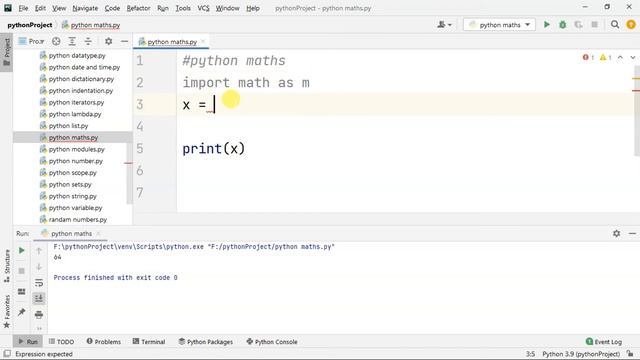640x360 pixels.
Task: Go to previous highlighted error arrow
Action: pyautogui.click(x=620, y=58)
